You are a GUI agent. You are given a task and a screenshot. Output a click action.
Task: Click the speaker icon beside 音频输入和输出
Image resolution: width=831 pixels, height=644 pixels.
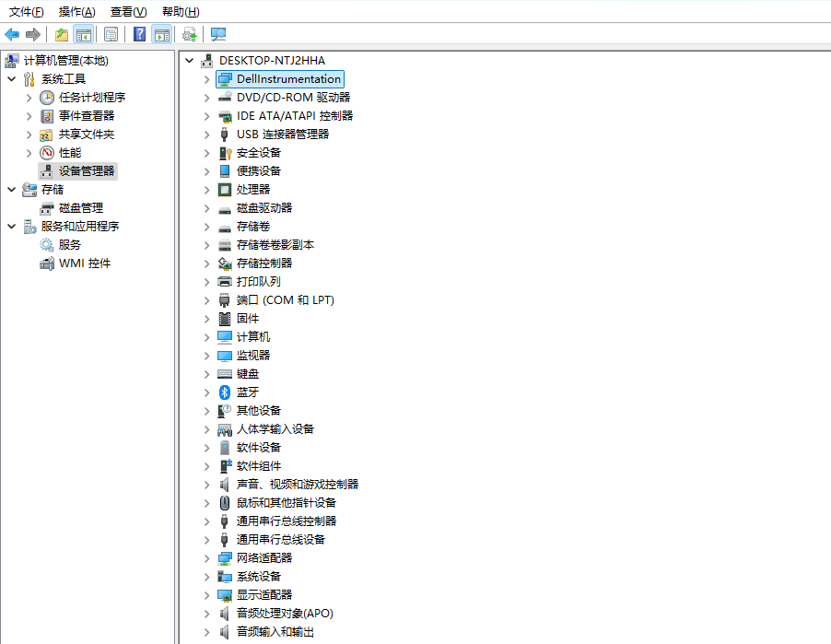point(225,632)
